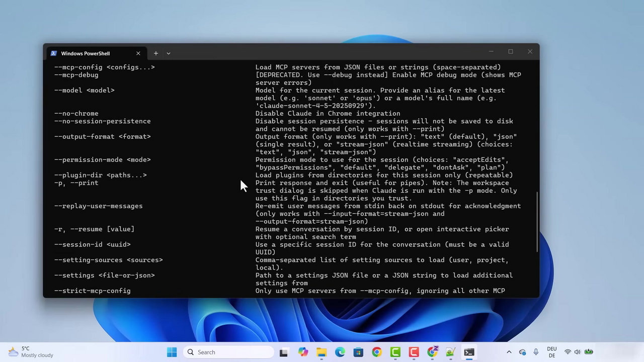Click the line starting 'Output format (only works with --print)'
Screen dimensions: 644x362
pyautogui.click(x=386, y=137)
